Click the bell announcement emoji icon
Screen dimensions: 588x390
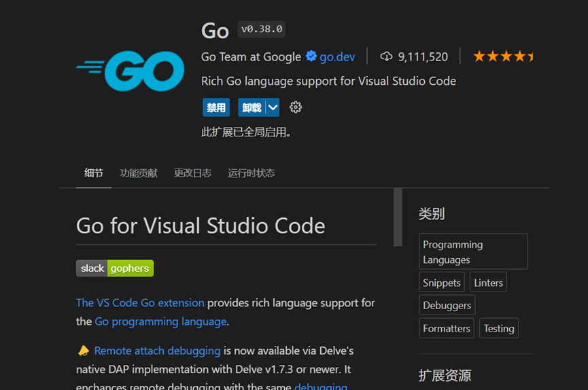pos(84,351)
